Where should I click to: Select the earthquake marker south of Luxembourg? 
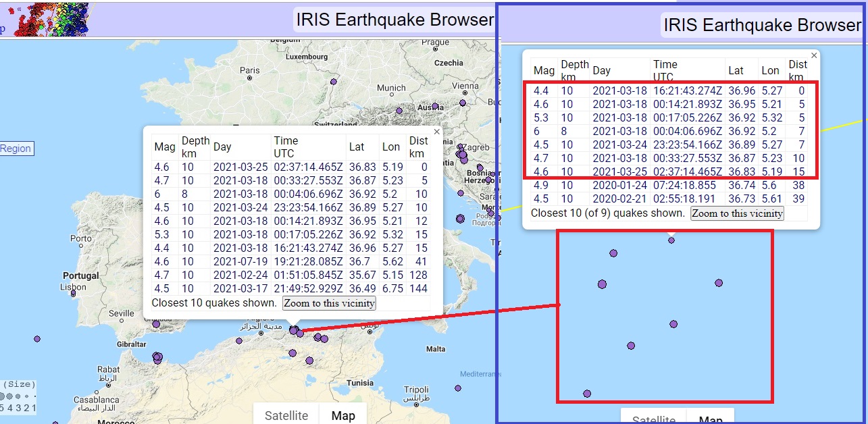pos(332,82)
